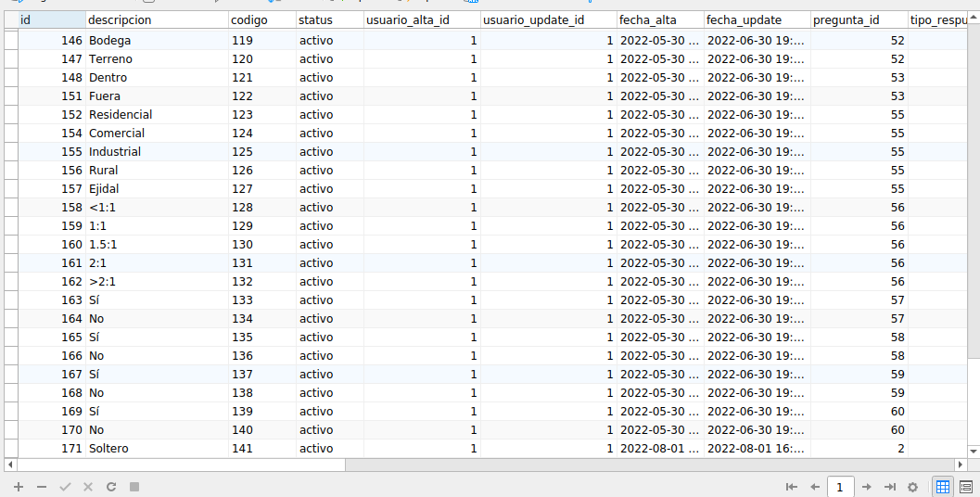The image size is (980, 497).
Task: Click the page number input field
Action: tap(840, 487)
